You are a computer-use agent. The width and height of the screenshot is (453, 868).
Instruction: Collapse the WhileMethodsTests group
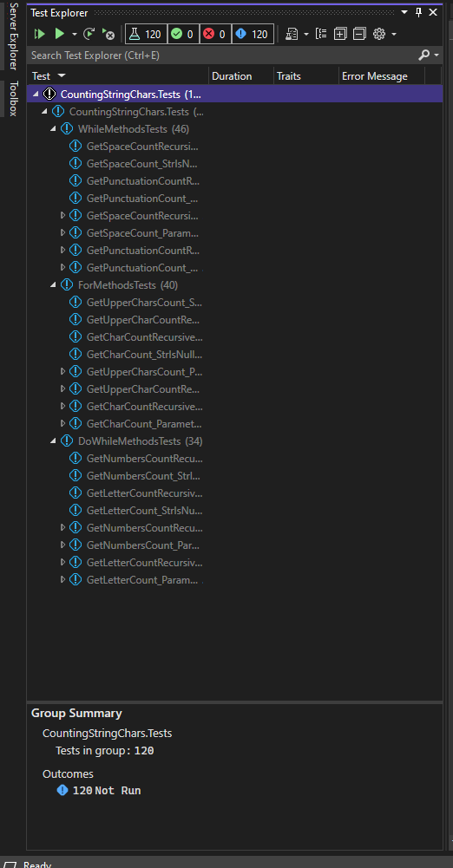[x=53, y=128]
